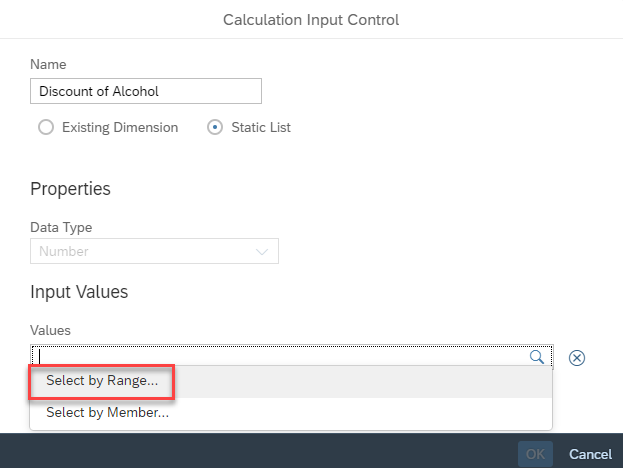The height and width of the screenshot is (468, 623).
Task: Click the Static List label text
Action: point(261,127)
